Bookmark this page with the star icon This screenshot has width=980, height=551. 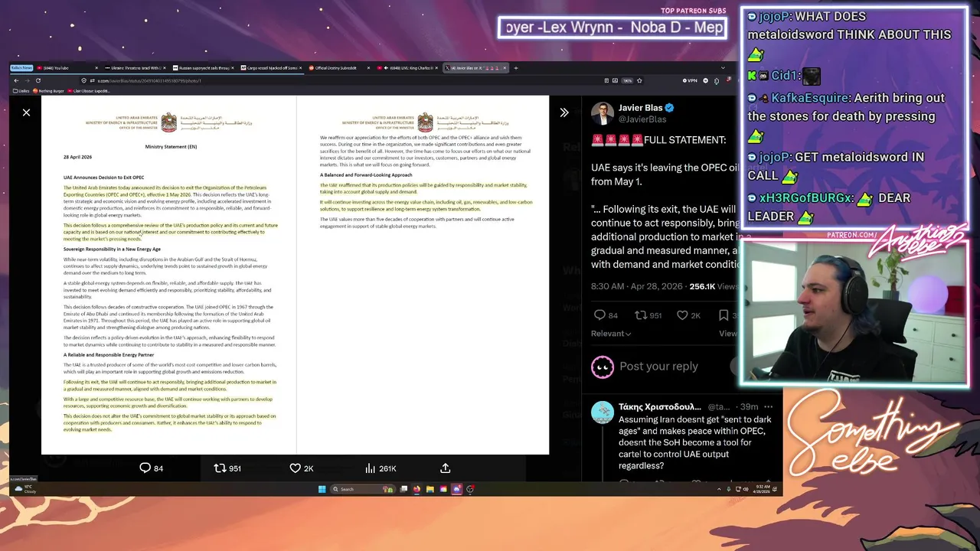pos(640,80)
